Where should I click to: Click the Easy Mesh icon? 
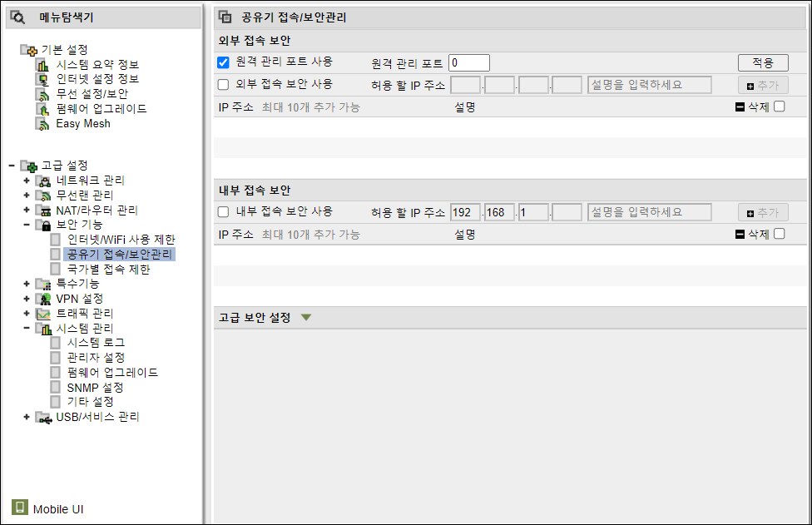pos(42,124)
